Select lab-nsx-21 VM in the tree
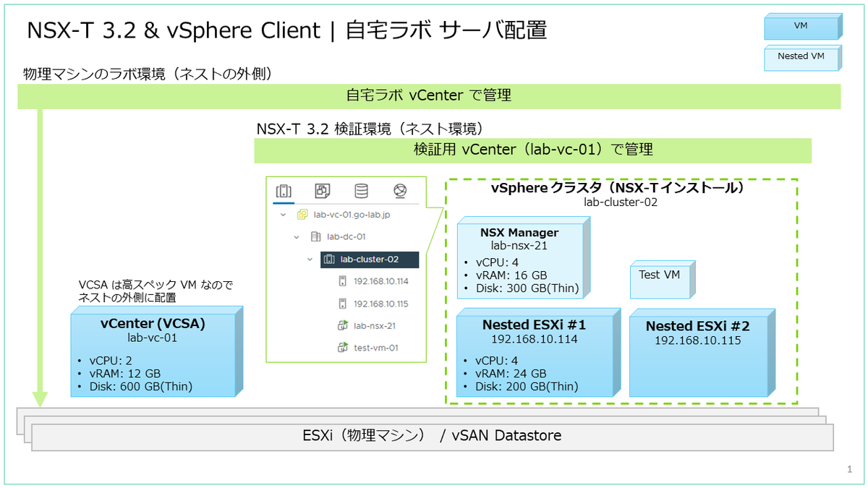 tap(375, 326)
